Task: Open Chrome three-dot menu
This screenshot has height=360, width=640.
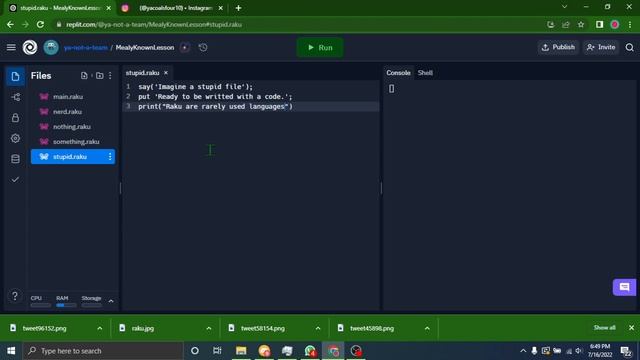Action: click(x=630, y=24)
